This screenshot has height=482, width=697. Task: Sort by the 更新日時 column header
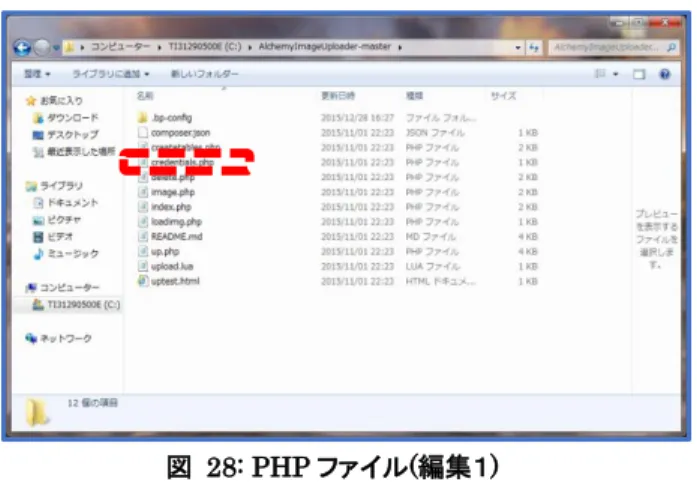[x=338, y=96]
